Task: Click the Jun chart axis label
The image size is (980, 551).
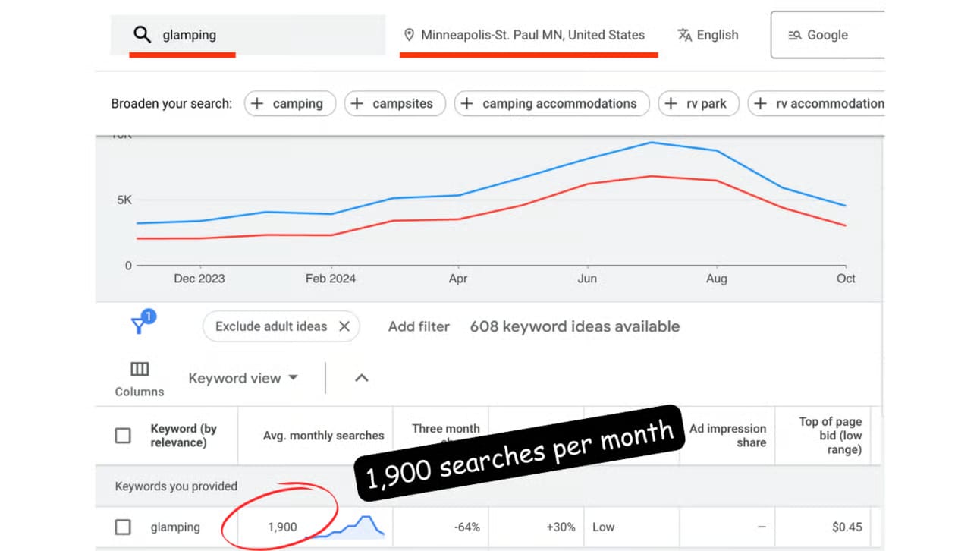Action: point(587,279)
